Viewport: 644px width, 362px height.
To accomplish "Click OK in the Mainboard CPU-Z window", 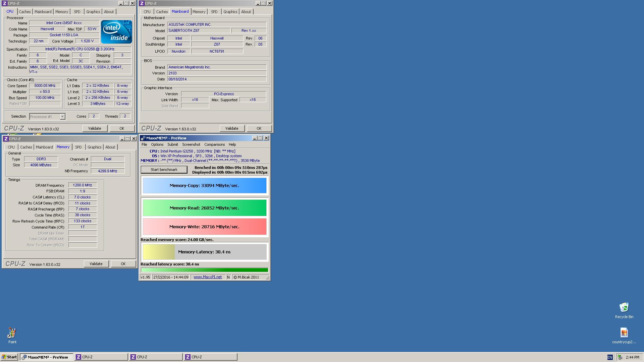I will click(x=259, y=128).
